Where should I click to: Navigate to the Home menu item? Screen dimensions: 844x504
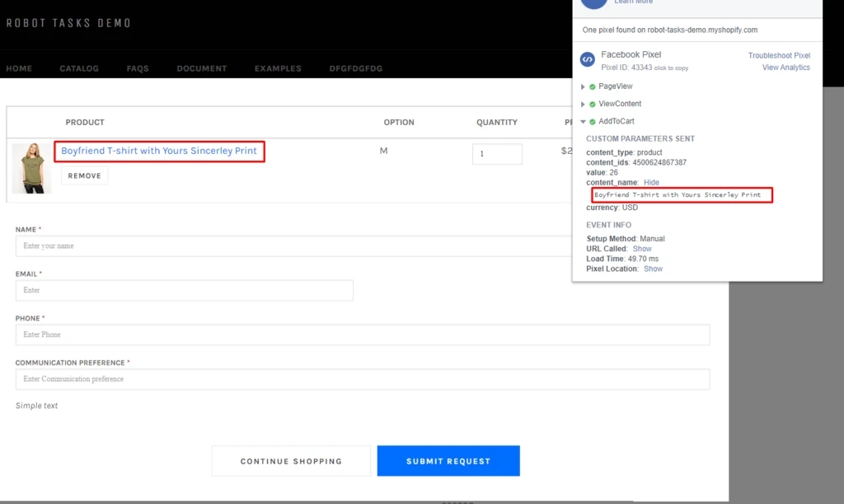(x=19, y=68)
